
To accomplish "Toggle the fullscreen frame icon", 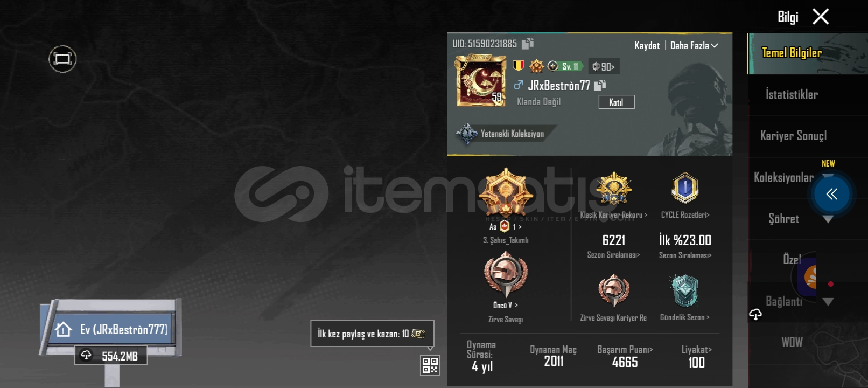I will tap(62, 59).
